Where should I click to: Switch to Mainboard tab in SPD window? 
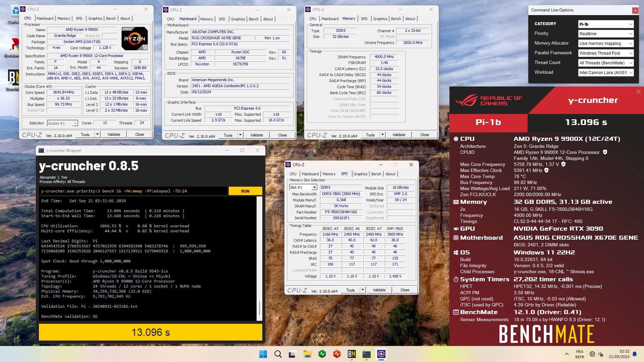pyautogui.click(x=310, y=174)
